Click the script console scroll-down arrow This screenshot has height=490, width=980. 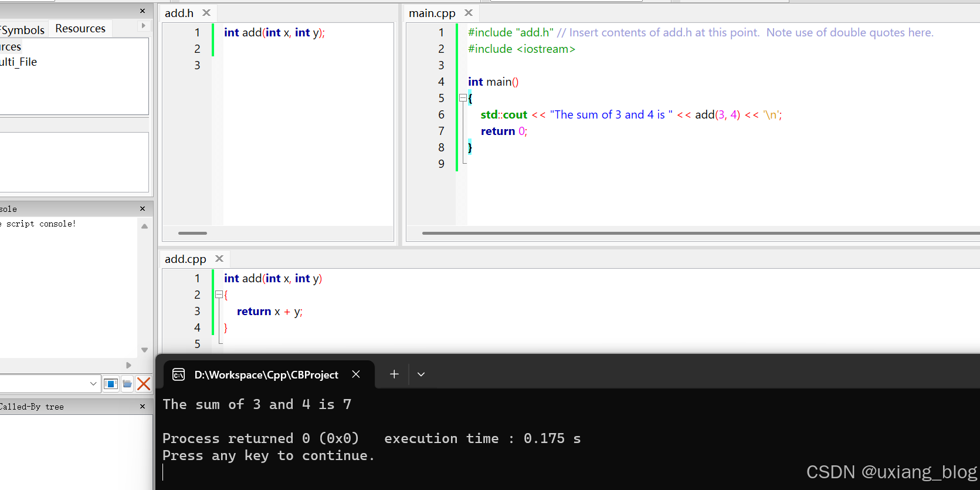pyautogui.click(x=144, y=350)
